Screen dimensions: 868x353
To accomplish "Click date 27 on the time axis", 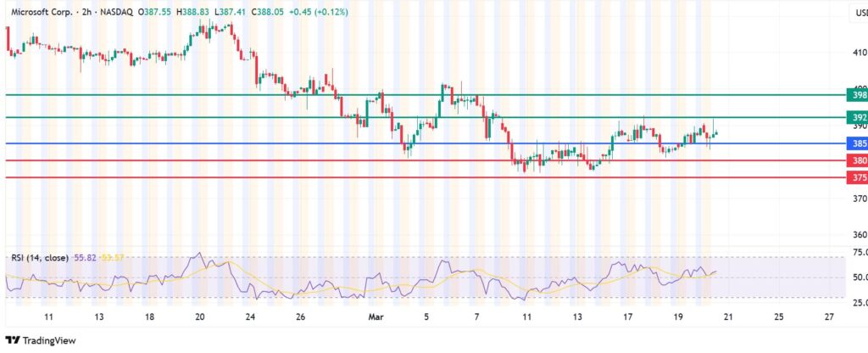I will (x=829, y=316).
